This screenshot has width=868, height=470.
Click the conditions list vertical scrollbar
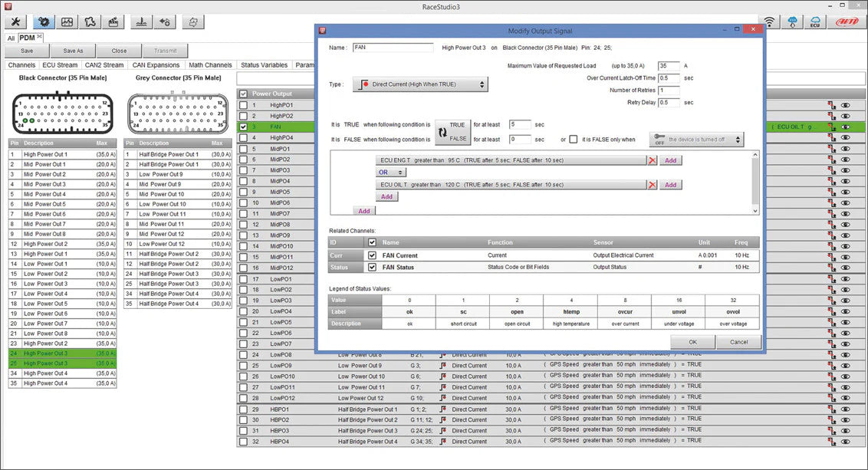(x=755, y=182)
